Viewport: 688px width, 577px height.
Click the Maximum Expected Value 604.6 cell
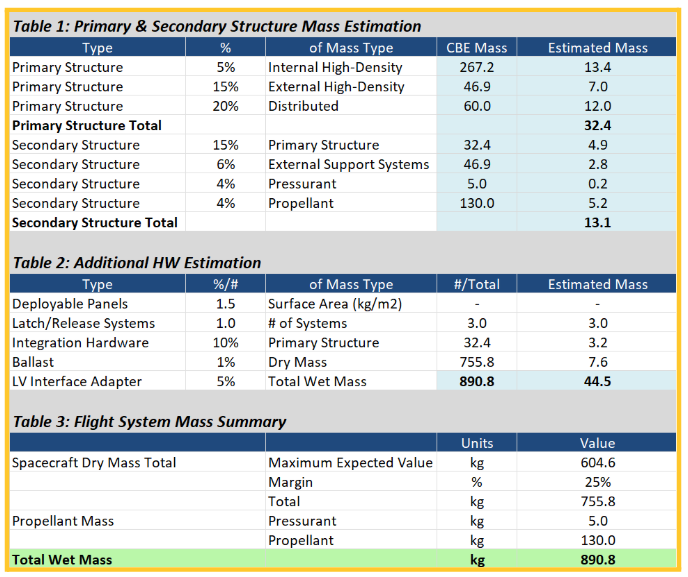598,463
